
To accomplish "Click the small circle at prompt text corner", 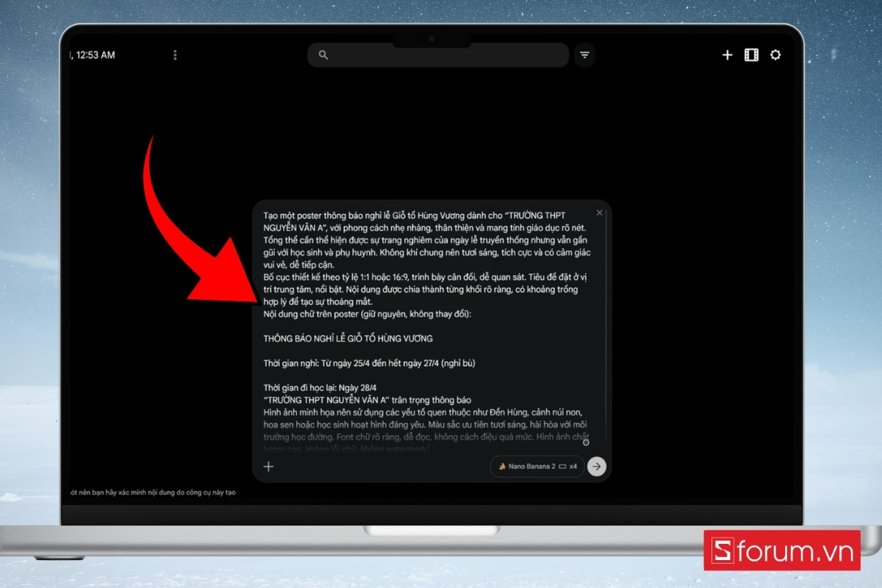I will tap(586, 442).
